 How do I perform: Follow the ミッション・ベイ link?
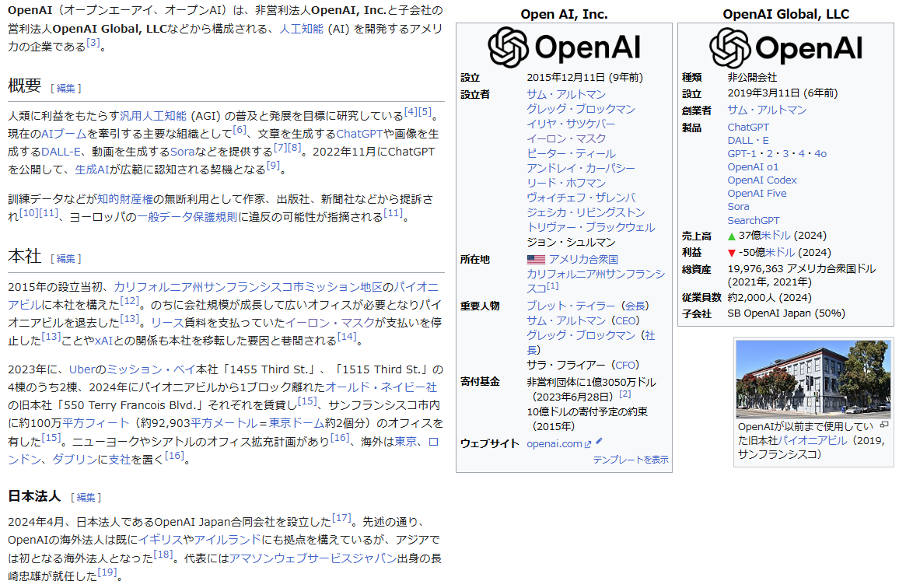coord(152,370)
